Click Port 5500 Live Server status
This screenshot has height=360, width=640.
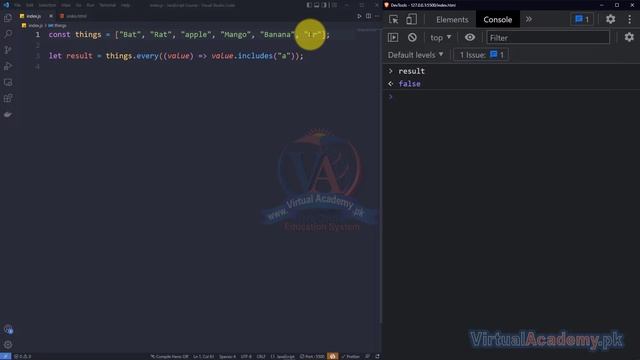tap(312, 356)
